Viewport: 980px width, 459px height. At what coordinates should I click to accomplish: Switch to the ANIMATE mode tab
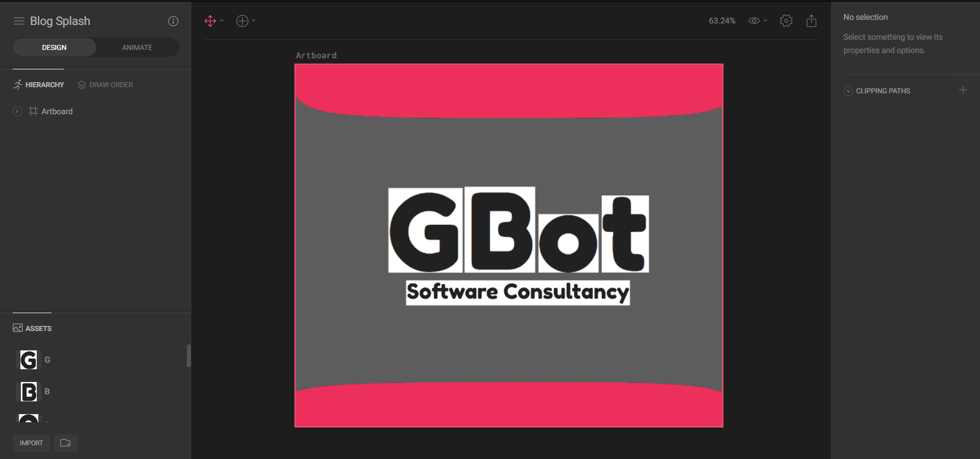tap(137, 47)
